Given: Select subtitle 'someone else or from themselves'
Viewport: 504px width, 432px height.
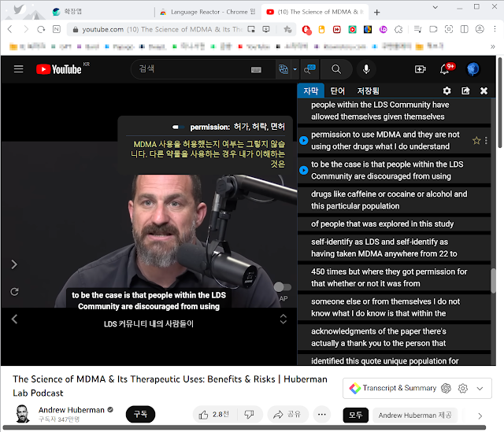Looking at the screenshot, I should (394, 308).
